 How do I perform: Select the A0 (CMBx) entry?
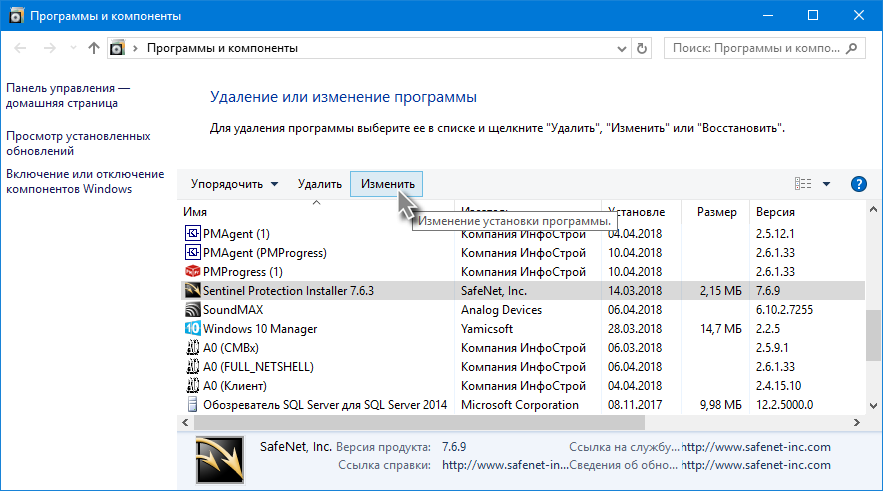click(x=231, y=348)
